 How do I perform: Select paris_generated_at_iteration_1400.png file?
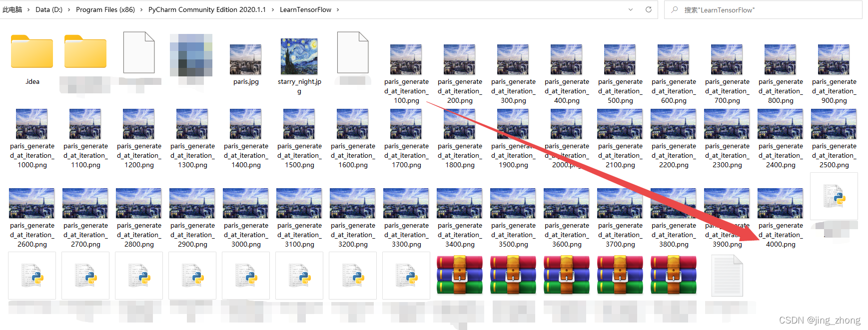[246, 139]
